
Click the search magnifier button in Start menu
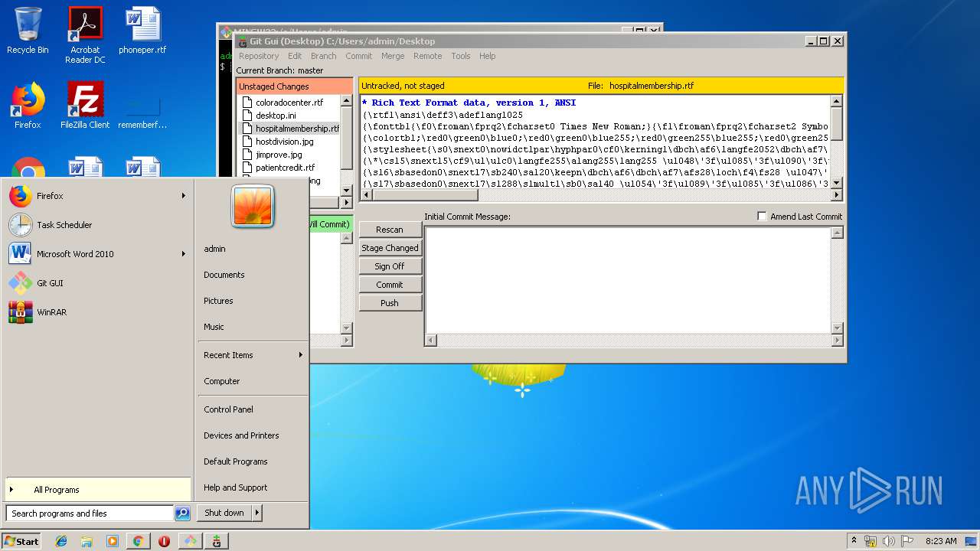click(x=182, y=514)
